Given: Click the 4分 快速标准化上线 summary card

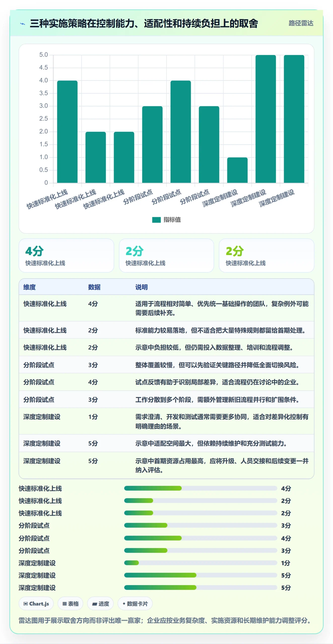Looking at the screenshot, I should (x=66, y=255).
